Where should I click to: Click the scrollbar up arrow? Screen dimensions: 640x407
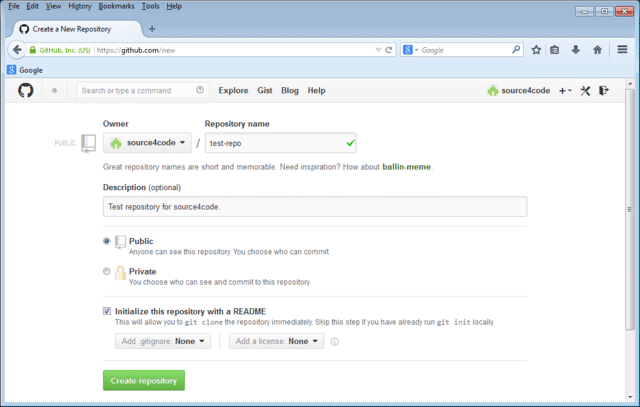[x=630, y=84]
